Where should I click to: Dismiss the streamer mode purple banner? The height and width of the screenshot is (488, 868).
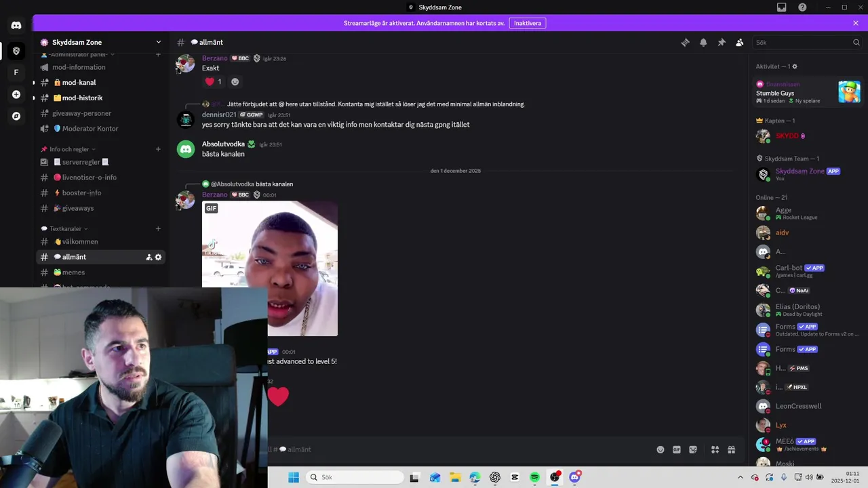coord(856,23)
